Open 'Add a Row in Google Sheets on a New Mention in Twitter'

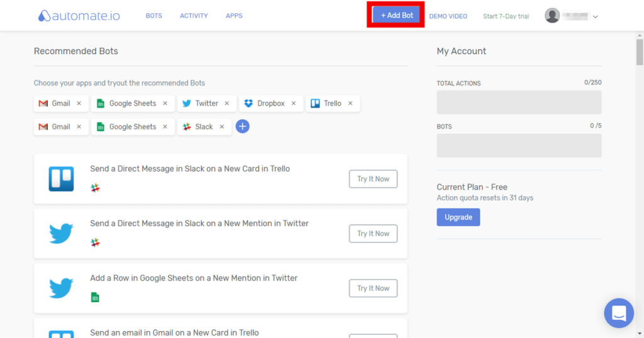click(x=194, y=278)
